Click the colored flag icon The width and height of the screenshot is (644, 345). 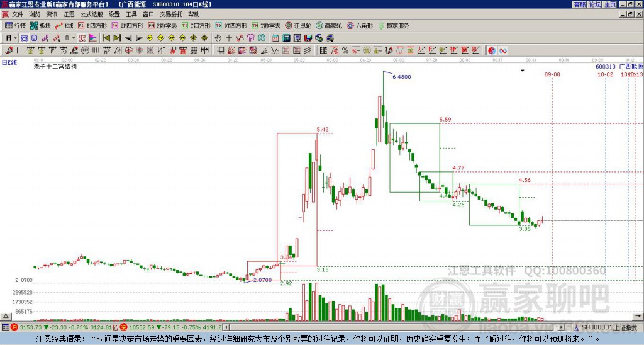(93, 38)
